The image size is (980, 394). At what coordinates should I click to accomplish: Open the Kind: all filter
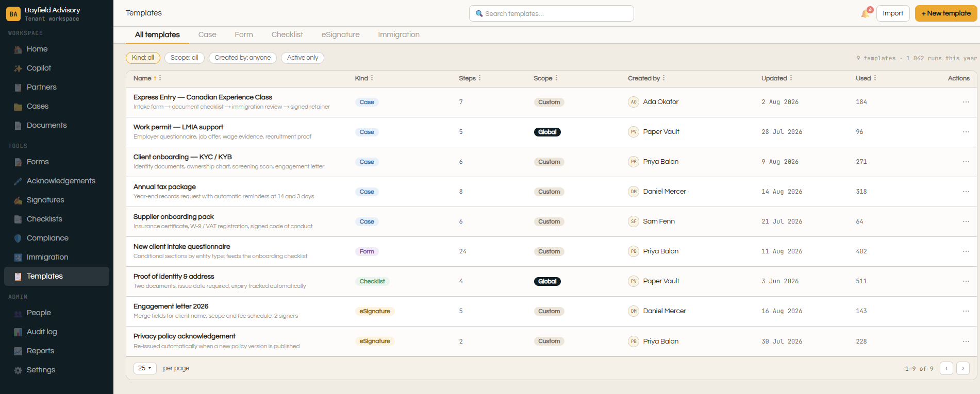(143, 58)
